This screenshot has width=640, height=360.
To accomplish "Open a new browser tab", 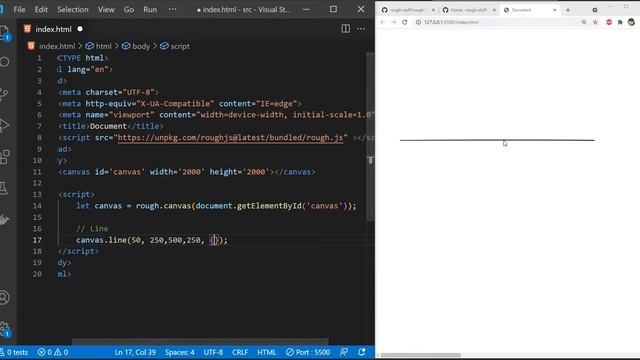I will [568, 10].
